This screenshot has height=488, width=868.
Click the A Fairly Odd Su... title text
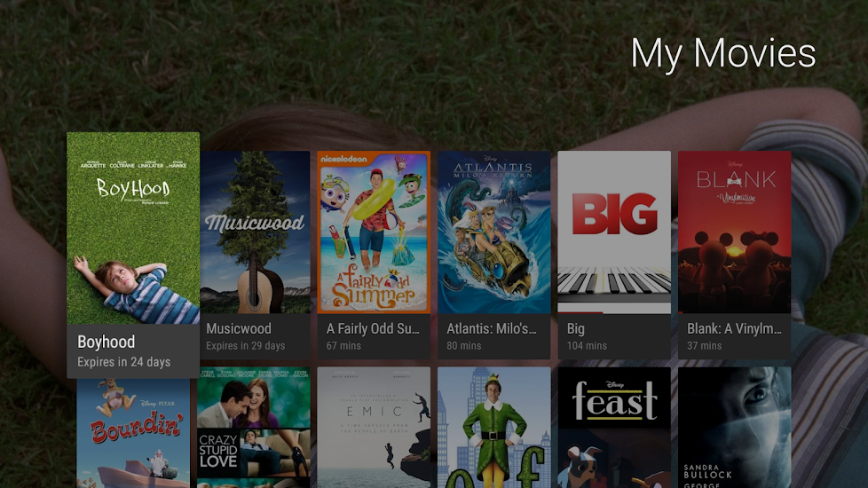tap(373, 329)
